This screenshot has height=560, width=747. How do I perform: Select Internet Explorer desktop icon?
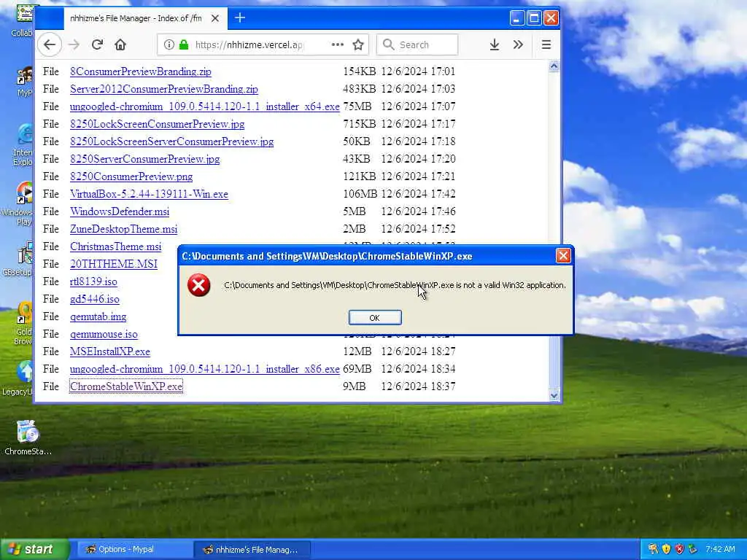pyautogui.click(x=23, y=145)
